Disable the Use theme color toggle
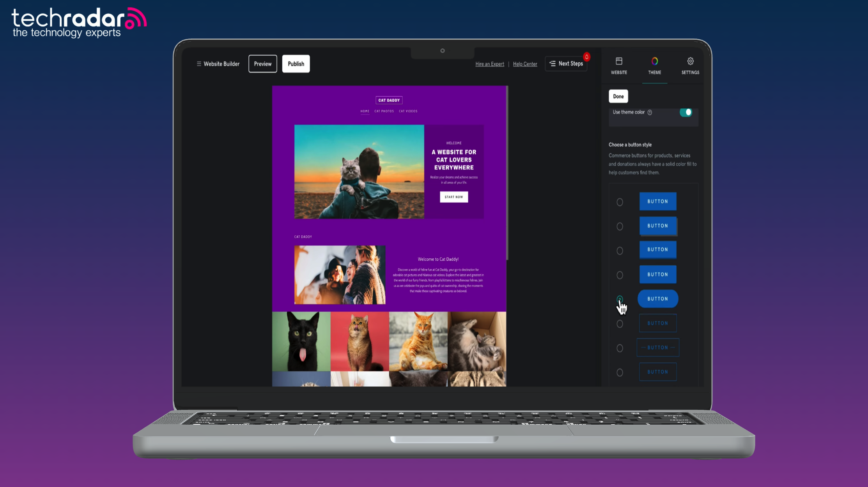868x487 pixels. tap(686, 112)
